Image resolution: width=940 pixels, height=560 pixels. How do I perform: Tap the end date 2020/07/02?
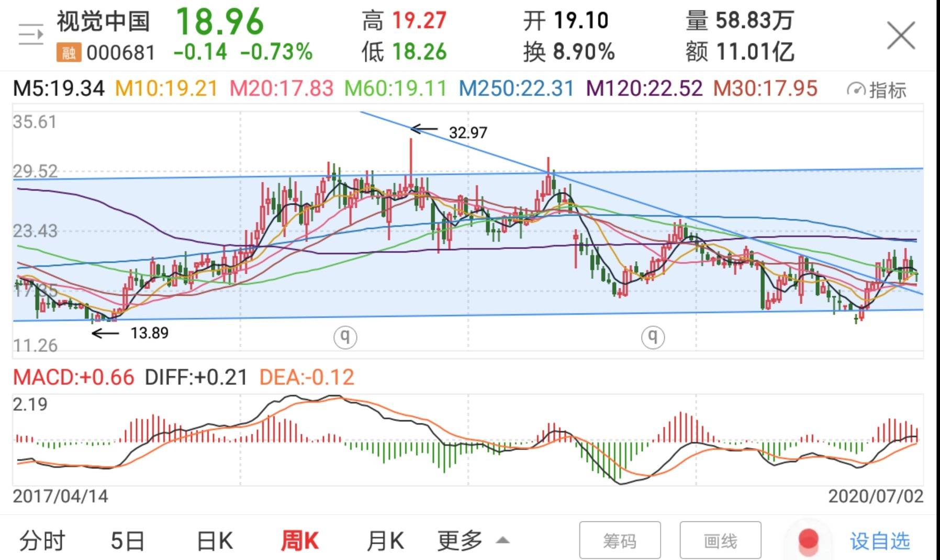coord(876,496)
